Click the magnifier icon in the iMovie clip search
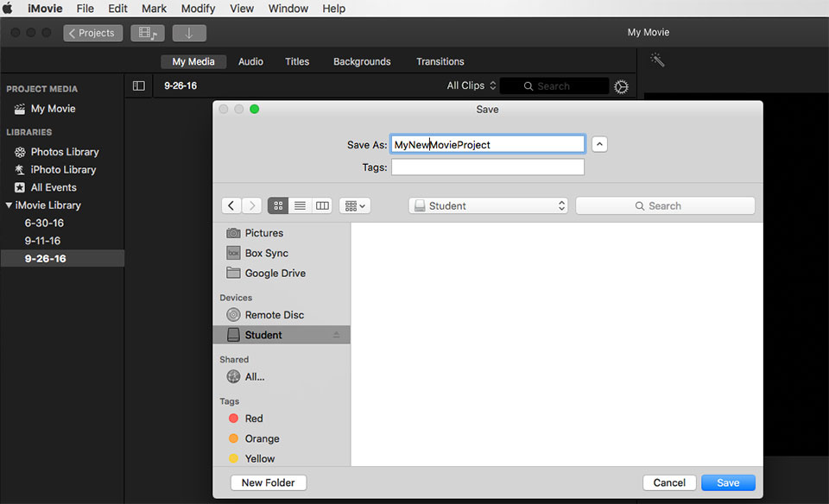 click(528, 86)
